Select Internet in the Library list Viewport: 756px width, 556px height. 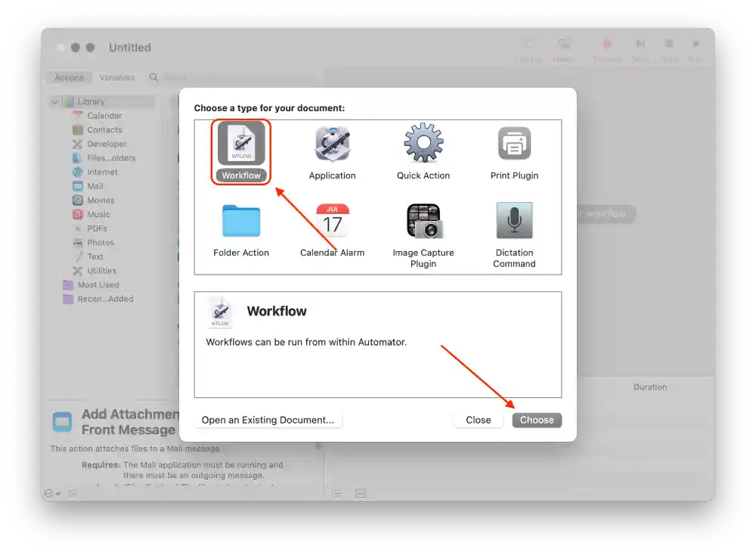pyautogui.click(x=102, y=172)
